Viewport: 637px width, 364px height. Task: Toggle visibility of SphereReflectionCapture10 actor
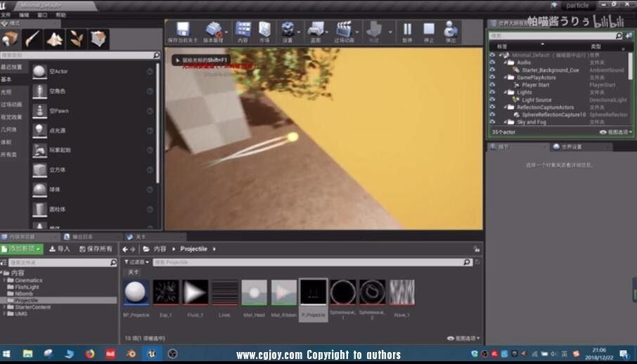[x=492, y=115]
